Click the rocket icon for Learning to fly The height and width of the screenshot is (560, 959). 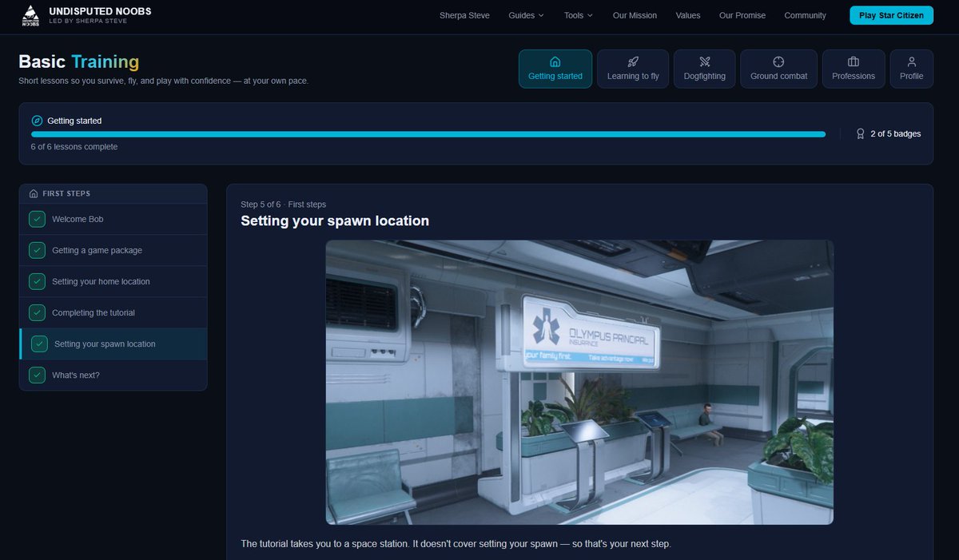[x=633, y=62]
